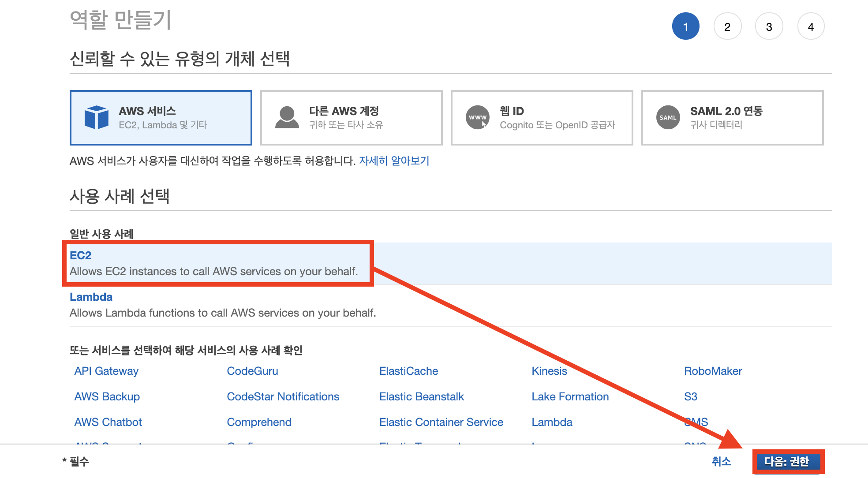Go to step 2 circle
This screenshot has height=478, width=868.
tap(727, 26)
